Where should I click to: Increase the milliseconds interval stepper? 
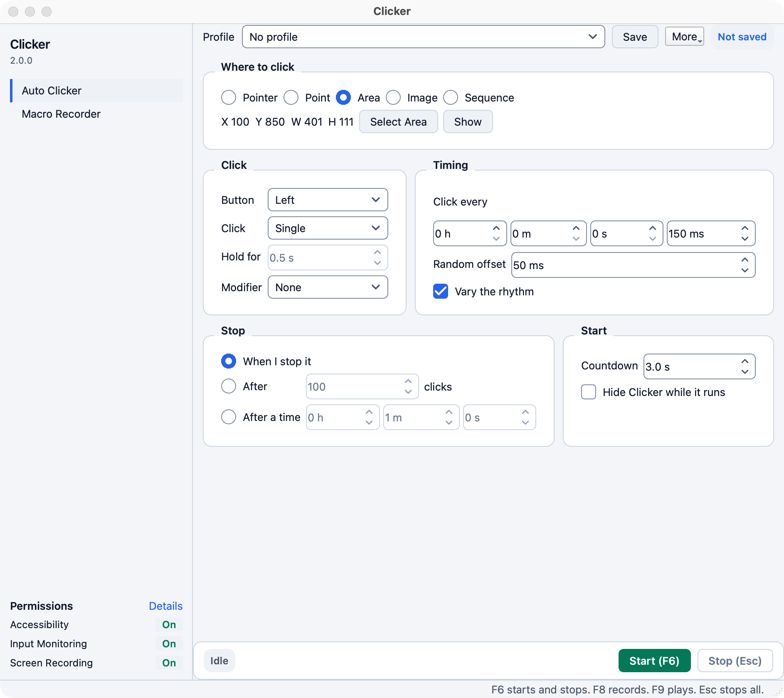(745, 228)
